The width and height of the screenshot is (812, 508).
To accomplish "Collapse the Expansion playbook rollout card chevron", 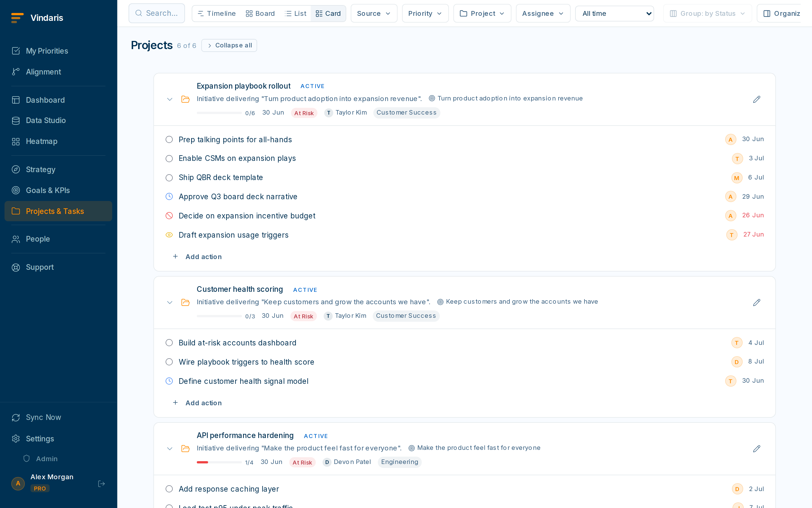I will click(170, 99).
